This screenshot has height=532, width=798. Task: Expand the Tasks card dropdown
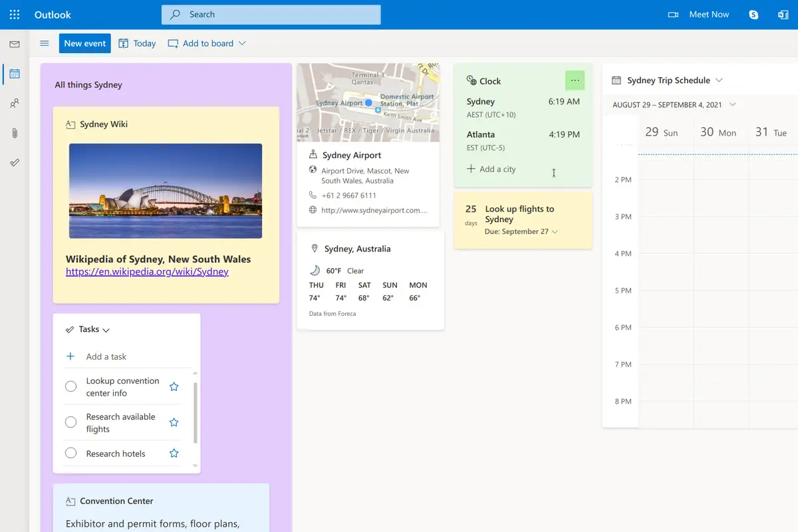pos(105,329)
